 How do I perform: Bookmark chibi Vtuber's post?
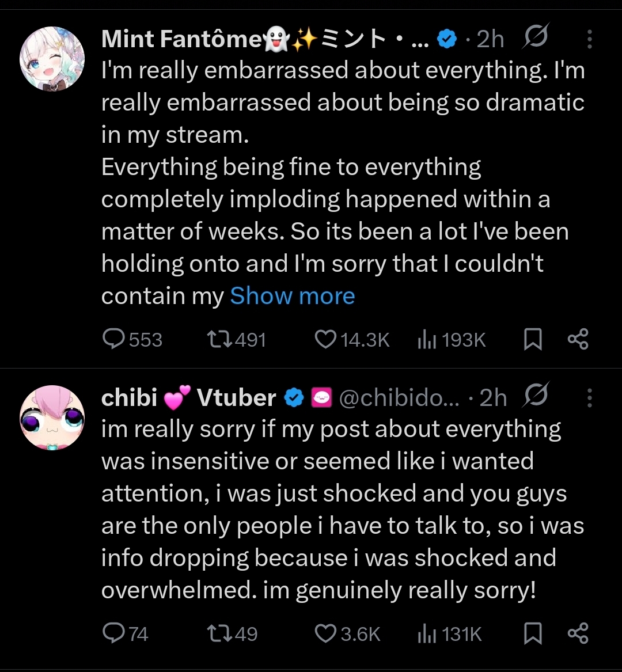pyautogui.click(x=533, y=634)
